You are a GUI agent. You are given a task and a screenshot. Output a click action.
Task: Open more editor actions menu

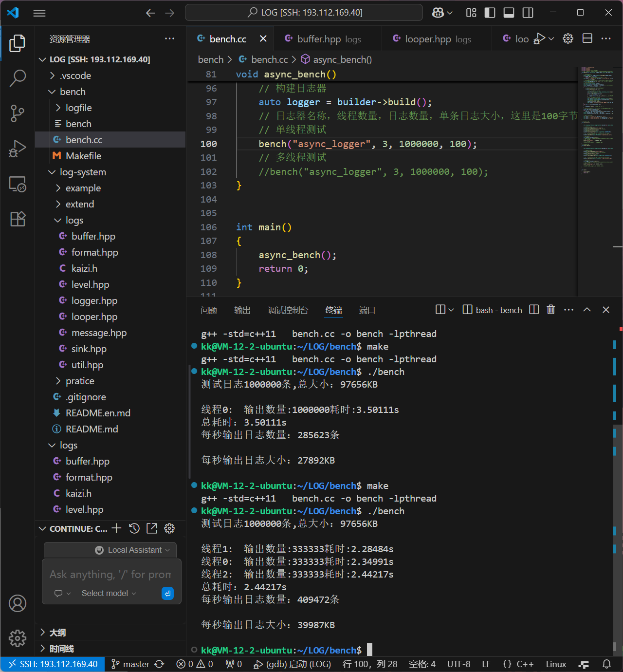pyautogui.click(x=606, y=38)
